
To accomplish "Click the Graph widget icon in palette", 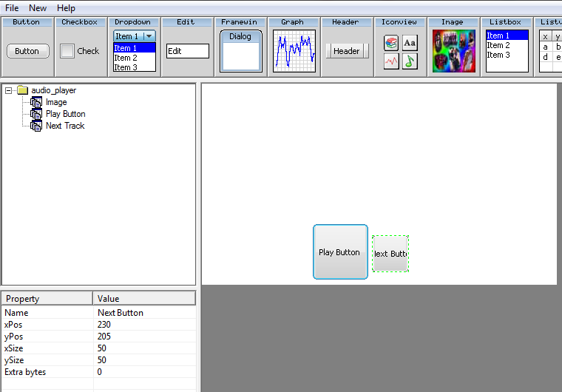I will tap(294, 50).
